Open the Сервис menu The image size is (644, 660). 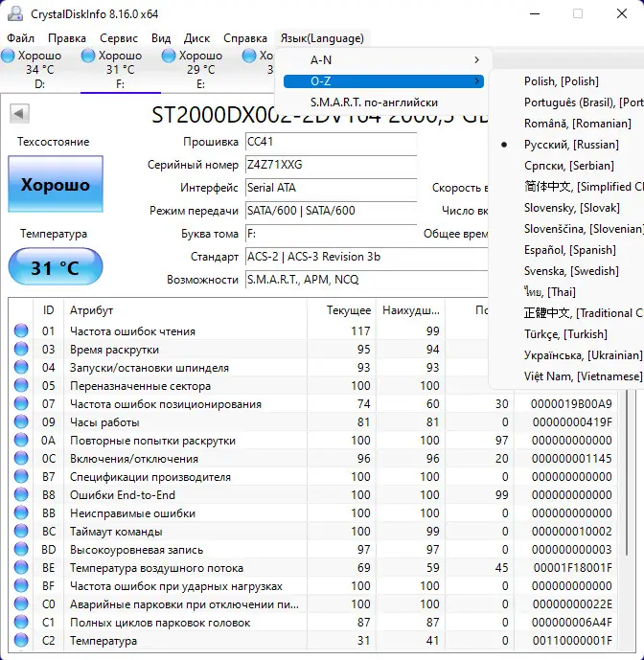[119, 38]
